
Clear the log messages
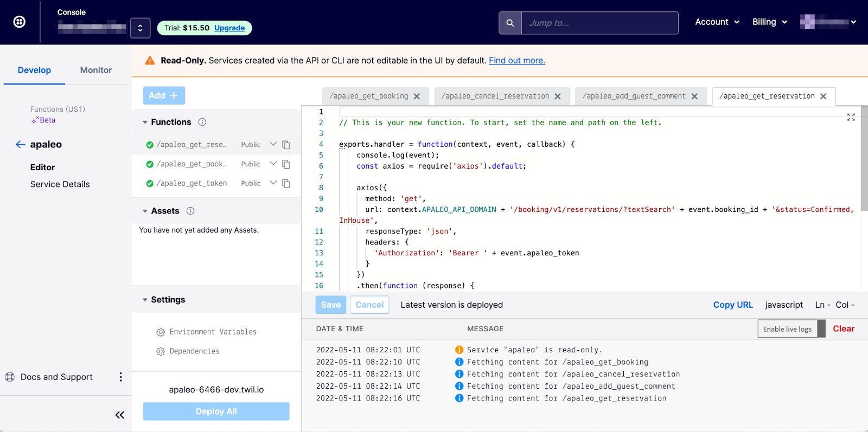pyautogui.click(x=844, y=328)
